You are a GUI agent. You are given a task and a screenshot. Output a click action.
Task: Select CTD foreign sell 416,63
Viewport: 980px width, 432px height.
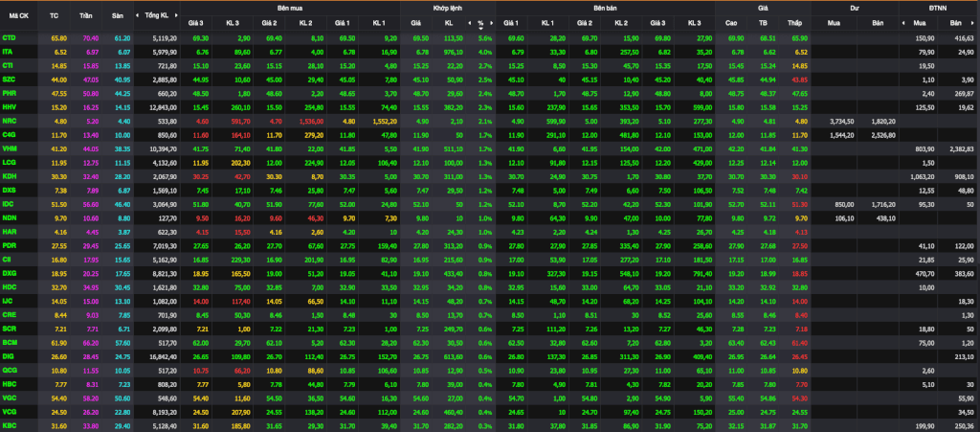click(967, 38)
